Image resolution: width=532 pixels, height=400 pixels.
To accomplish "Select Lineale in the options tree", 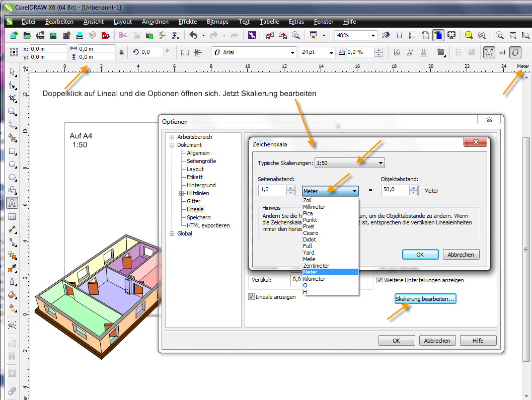I will point(195,209).
